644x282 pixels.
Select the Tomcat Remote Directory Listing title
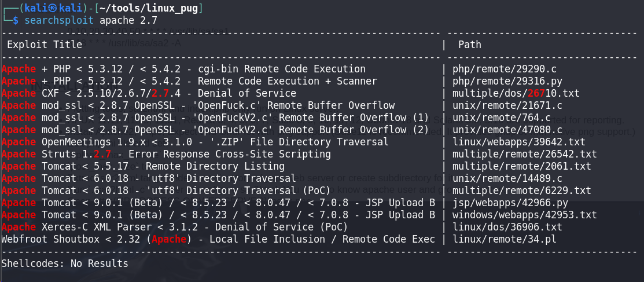pos(143,167)
